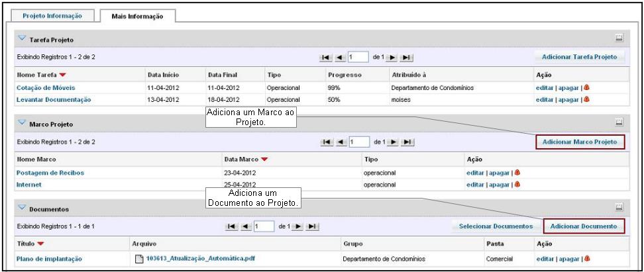Viewport: 644px width, 272px height.
Task: Sort by Nome Tarefa column arrow
Action: pyautogui.click(x=62, y=75)
